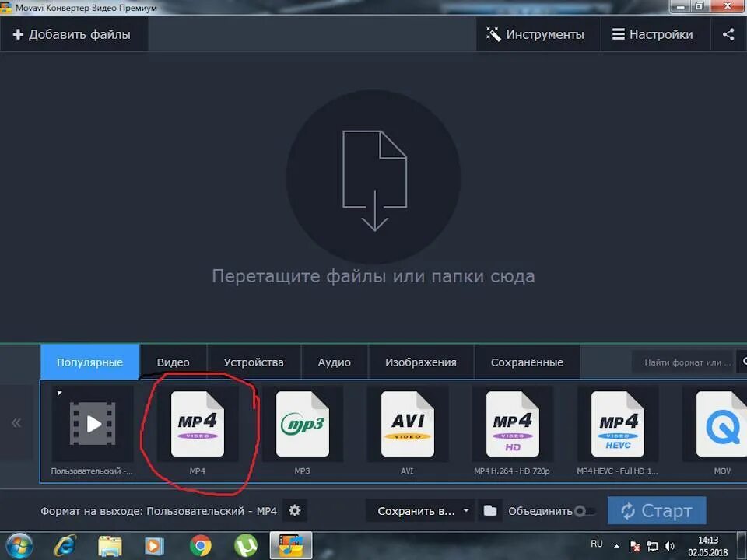Click the share icon in top bar
747x560 pixels.
tap(728, 34)
